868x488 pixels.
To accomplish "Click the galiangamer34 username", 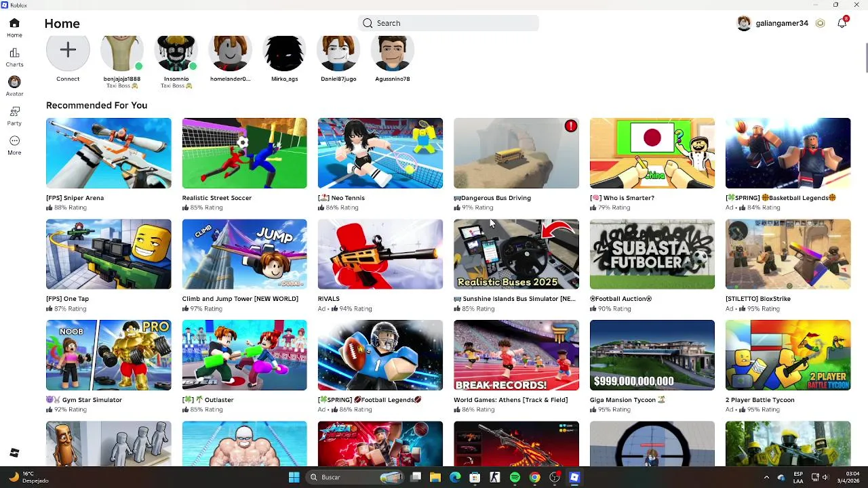I will coord(782,23).
